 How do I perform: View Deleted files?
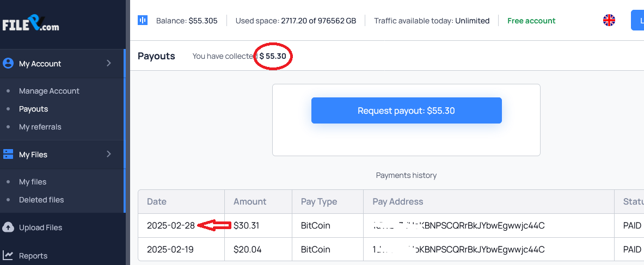click(41, 200)
